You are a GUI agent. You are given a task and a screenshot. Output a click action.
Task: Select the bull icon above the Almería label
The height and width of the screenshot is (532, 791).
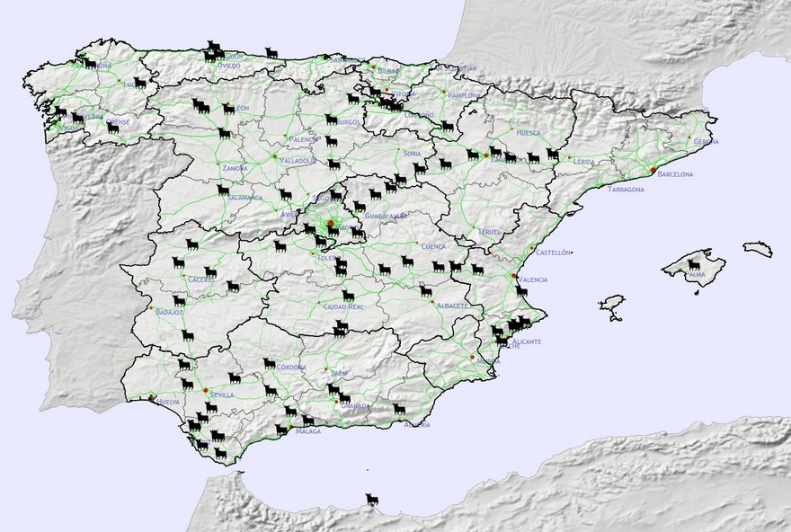coord(400,409)
